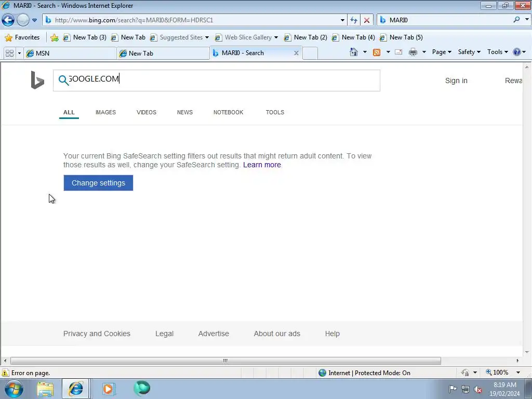Open the Tools menu
The height and width of the screenshot is (399, 532).
497,52
